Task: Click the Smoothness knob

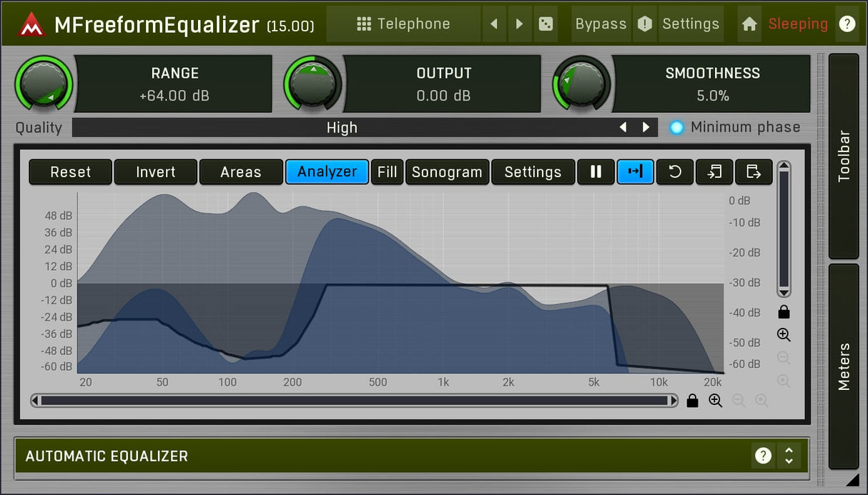Action: point(582,84)
